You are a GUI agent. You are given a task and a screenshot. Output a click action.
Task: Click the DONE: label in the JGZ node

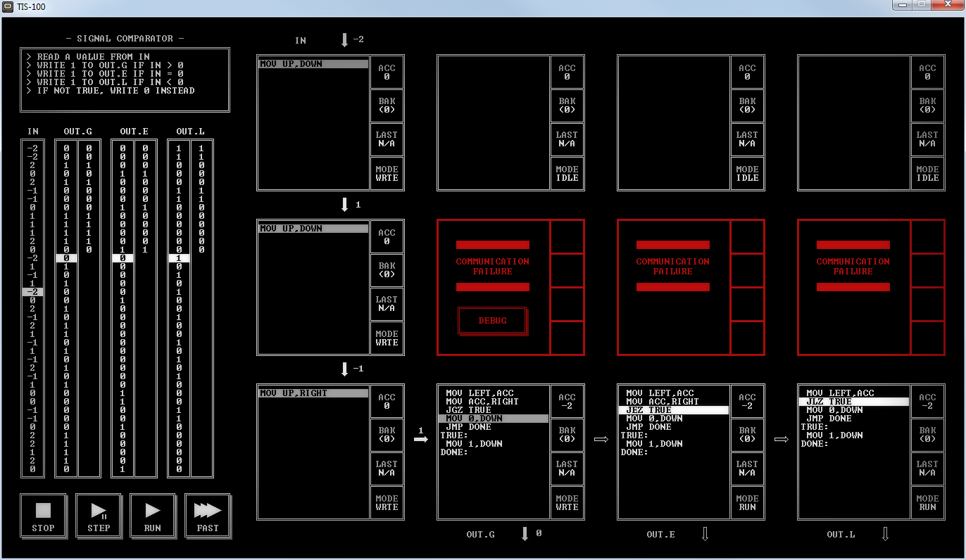coord(454,452)
